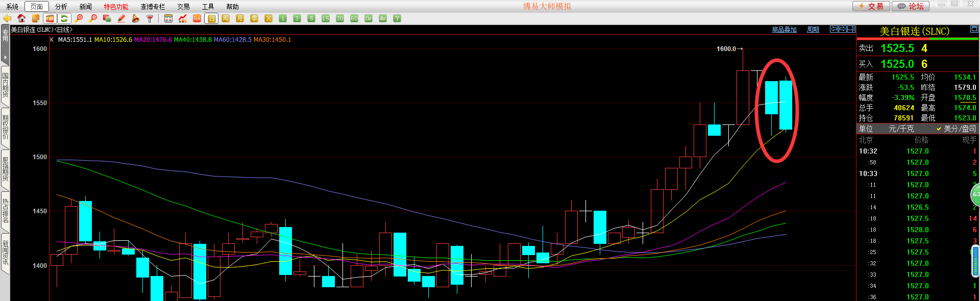Open the Tick chart view
Viewport: 980px width, 301px height.
197,18
